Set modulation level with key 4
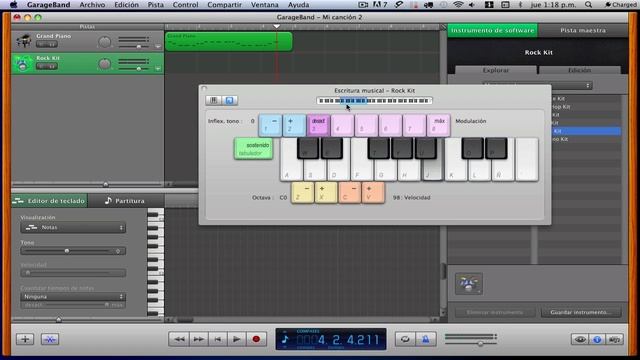The width and height of the screenshot is (640, 360). click(342, 125)
